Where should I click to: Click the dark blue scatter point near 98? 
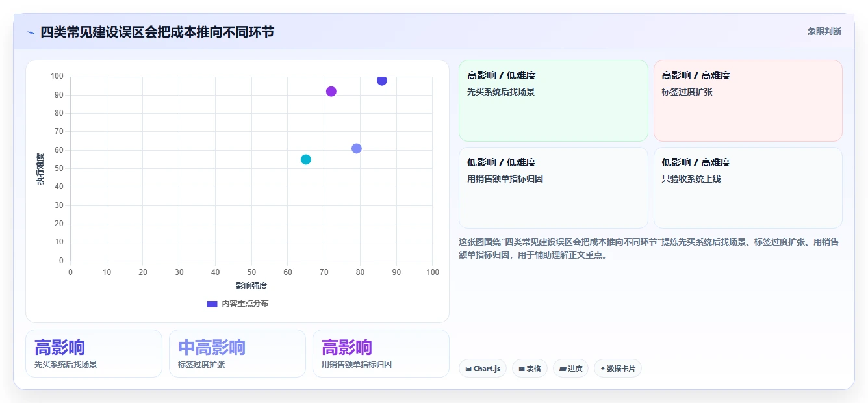[382, 81]
